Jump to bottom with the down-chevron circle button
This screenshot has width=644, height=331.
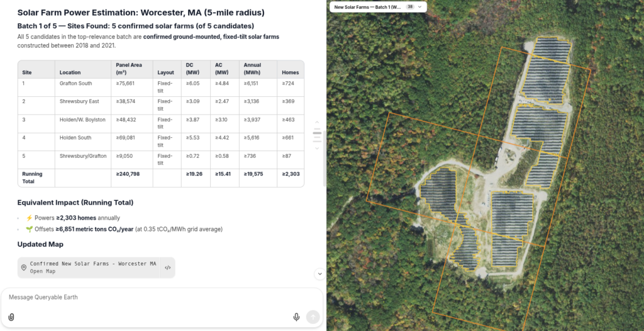(x=320, y=274)
